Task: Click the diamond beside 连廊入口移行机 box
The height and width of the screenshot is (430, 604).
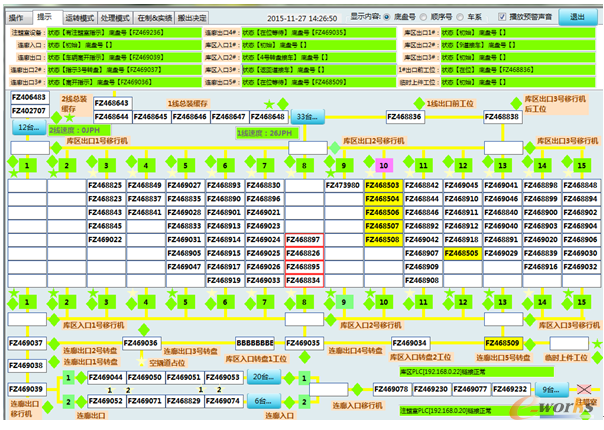Action: tap(357, 390)
